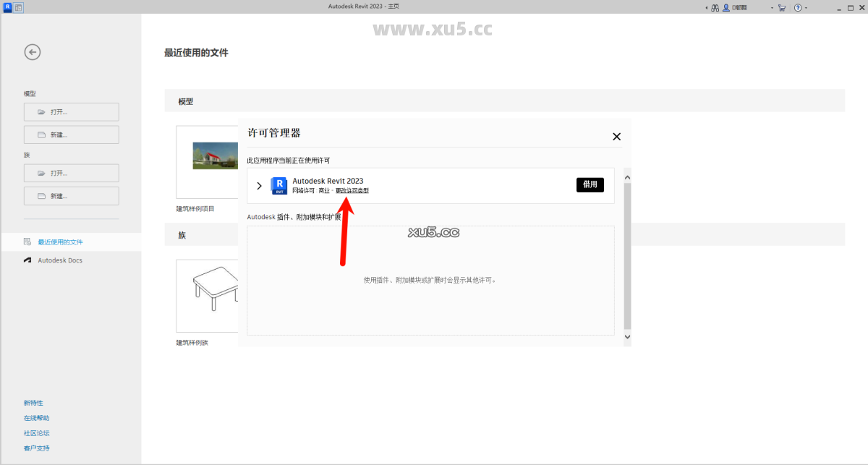
Task: Expand the Autodesk Revit 2023 license entry chevron
Action: pyautogui.click(x=259, y=185)
